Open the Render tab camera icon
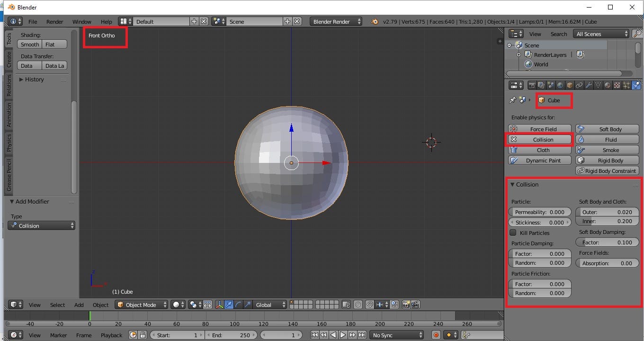 tap(532, 85)
